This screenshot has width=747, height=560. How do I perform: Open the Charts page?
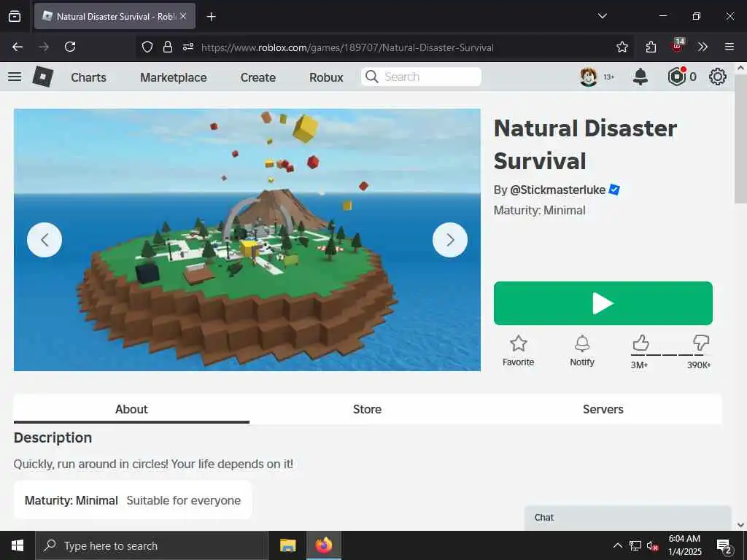(88, 77)
